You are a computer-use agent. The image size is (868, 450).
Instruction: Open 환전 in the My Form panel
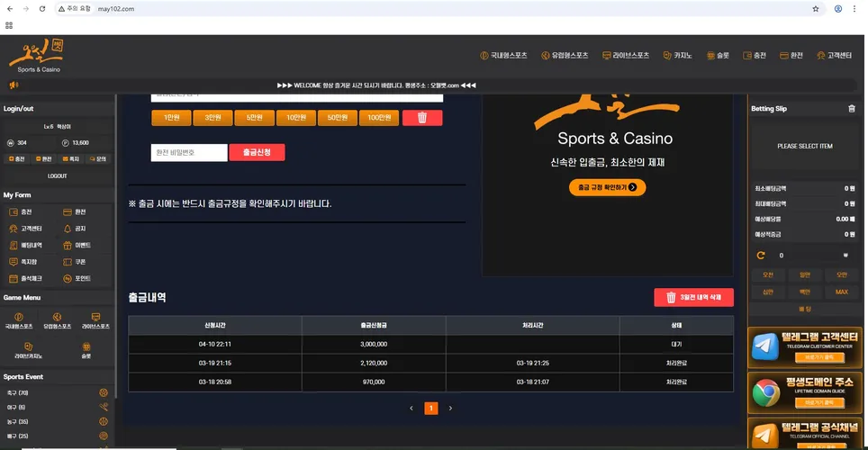coord(74,212)
